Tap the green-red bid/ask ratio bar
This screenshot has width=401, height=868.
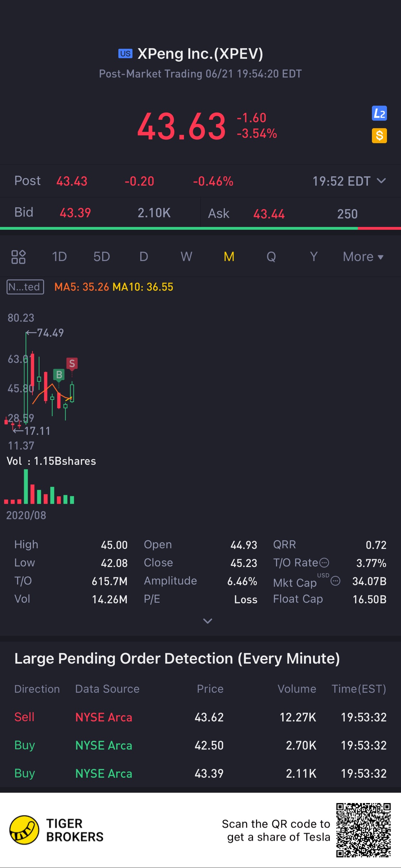click(200, 228)
